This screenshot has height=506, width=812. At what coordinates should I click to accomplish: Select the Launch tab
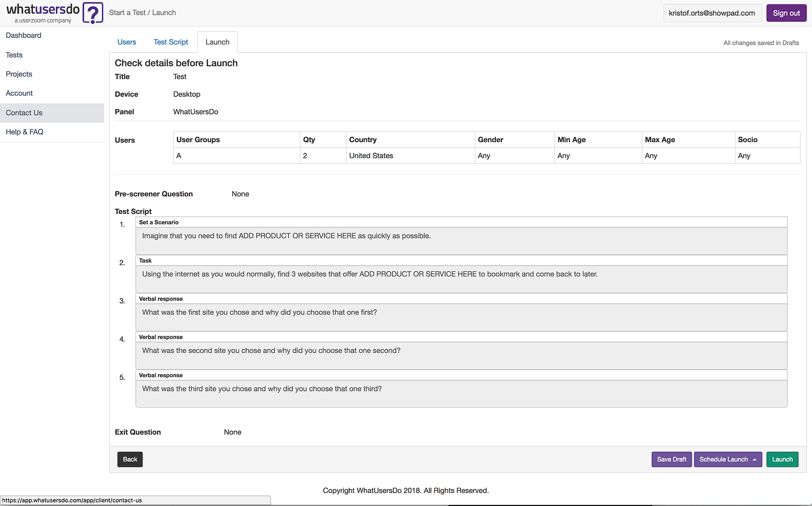tap(217, 42)
